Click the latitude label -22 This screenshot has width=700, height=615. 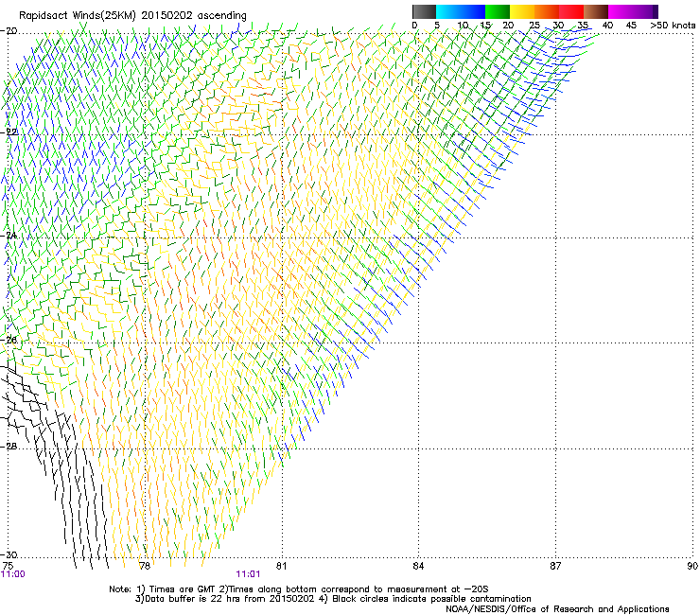point(9,132)
